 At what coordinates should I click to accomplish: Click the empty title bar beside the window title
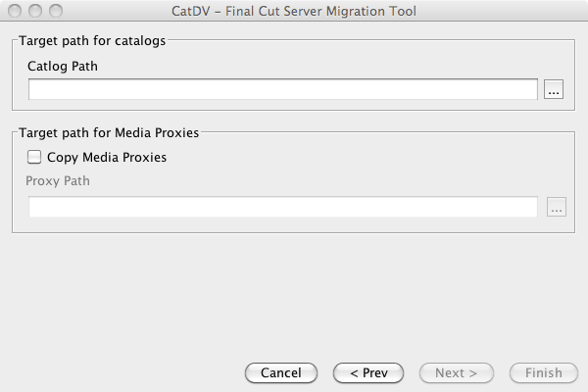pyautogui.click(x=499, y=11)
